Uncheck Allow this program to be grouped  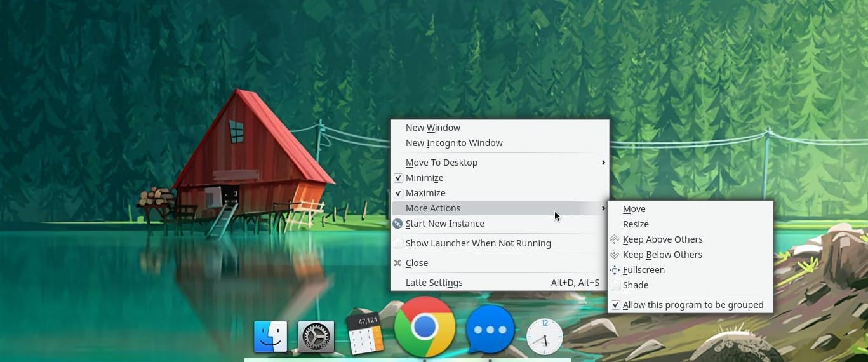click(x=615, y=305)
